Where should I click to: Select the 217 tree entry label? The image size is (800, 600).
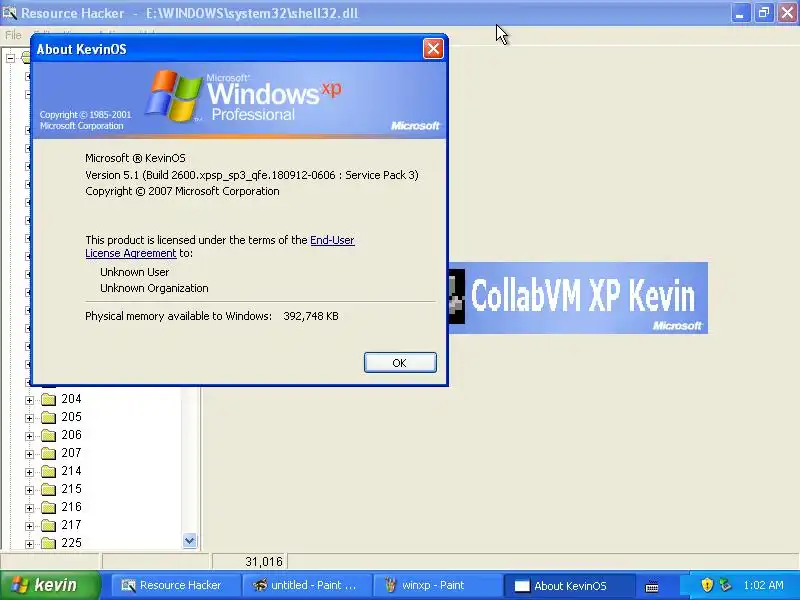[71, 525]
